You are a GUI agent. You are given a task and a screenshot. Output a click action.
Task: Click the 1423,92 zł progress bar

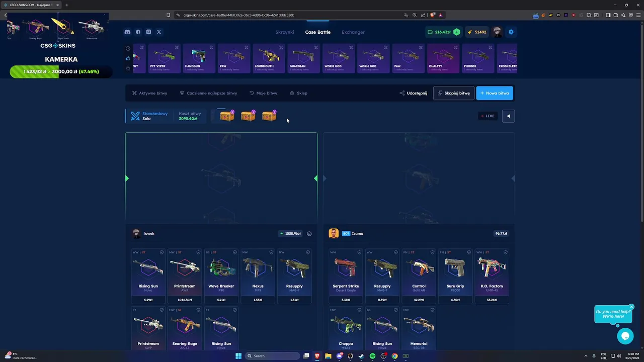61,71
